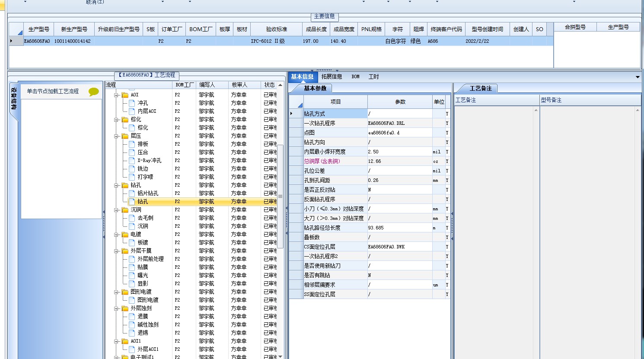Sort by the 生产型号 column header
Screen dimensions: 644x359
coord(38,29)
